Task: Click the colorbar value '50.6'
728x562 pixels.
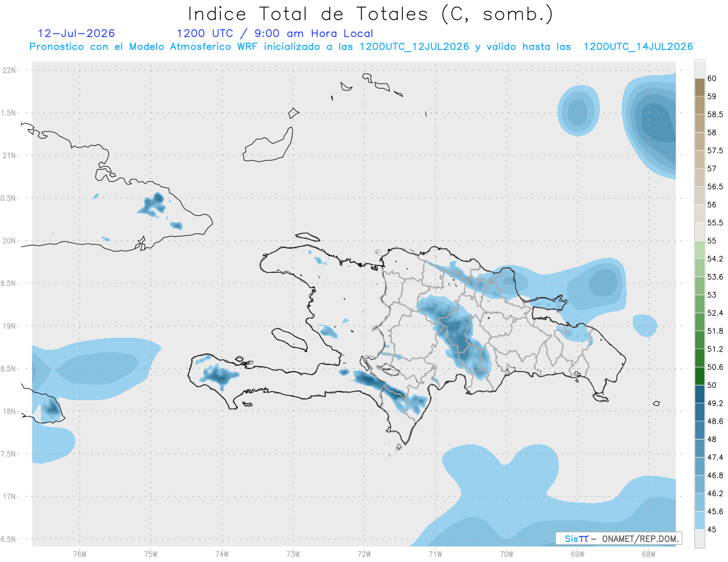Action: pos(715,367)
